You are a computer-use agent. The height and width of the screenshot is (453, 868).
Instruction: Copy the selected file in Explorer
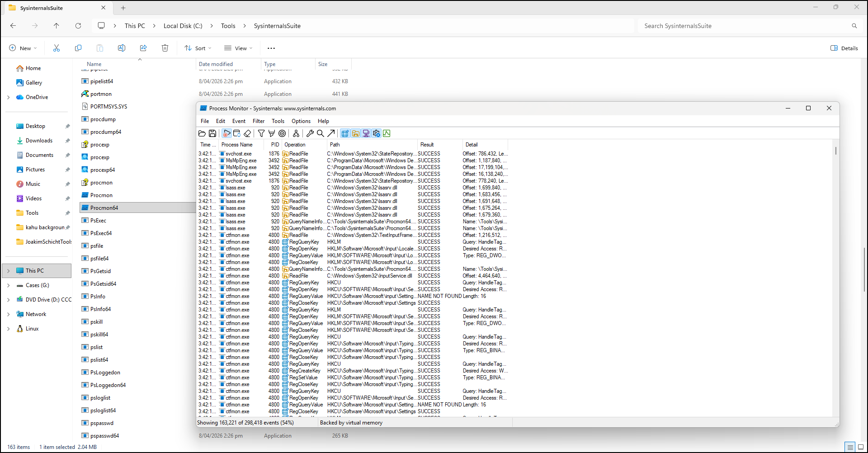(78, 48)
